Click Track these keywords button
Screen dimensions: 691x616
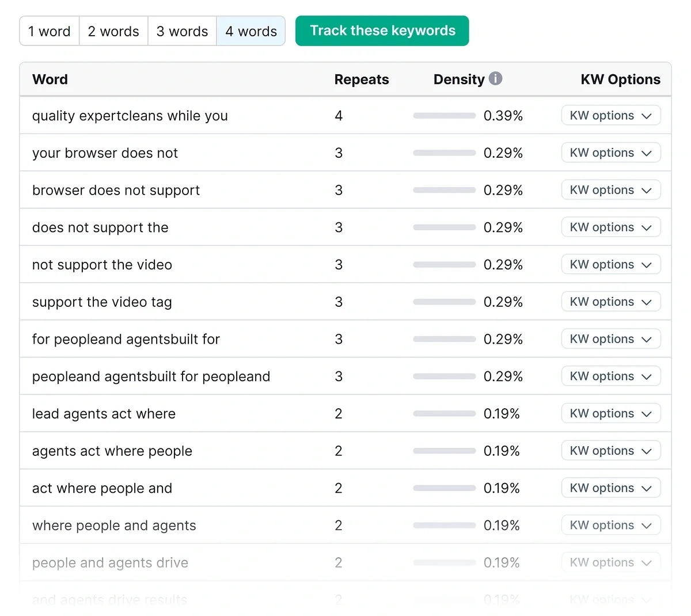click(382, 31)
